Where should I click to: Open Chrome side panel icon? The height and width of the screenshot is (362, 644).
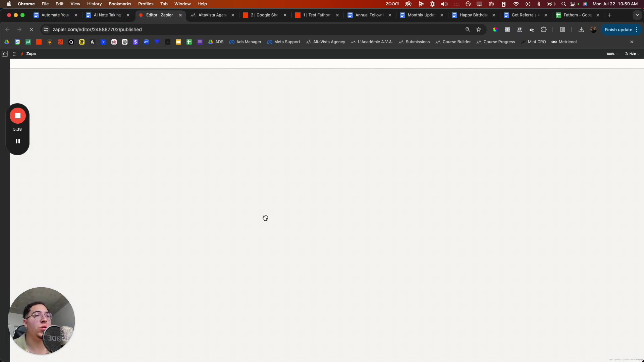pos(562,29)
